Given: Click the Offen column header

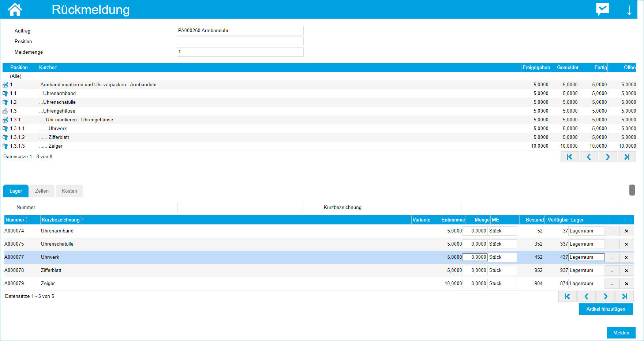Looking at the screenshot, I should 622,67.
